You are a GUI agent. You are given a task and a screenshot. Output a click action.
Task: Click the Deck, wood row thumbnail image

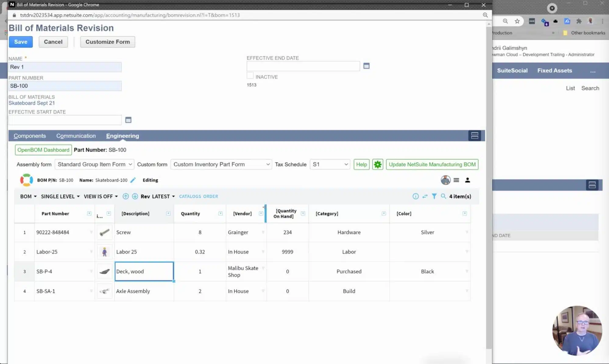pos(104,271)
